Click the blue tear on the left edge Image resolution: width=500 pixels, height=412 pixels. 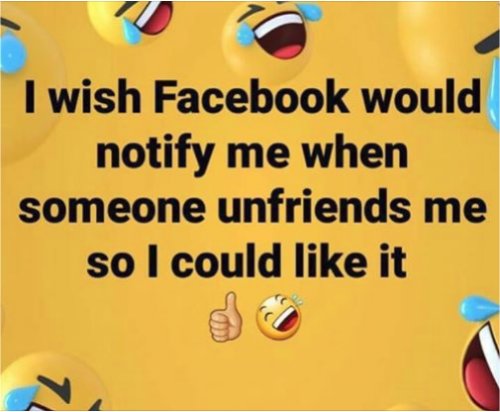click(13, 53)
